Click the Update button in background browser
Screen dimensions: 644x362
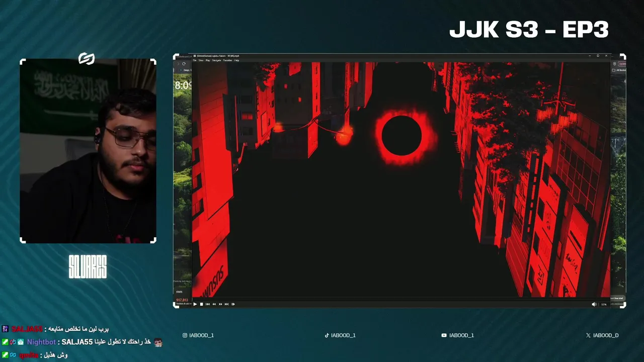[622, 64]
